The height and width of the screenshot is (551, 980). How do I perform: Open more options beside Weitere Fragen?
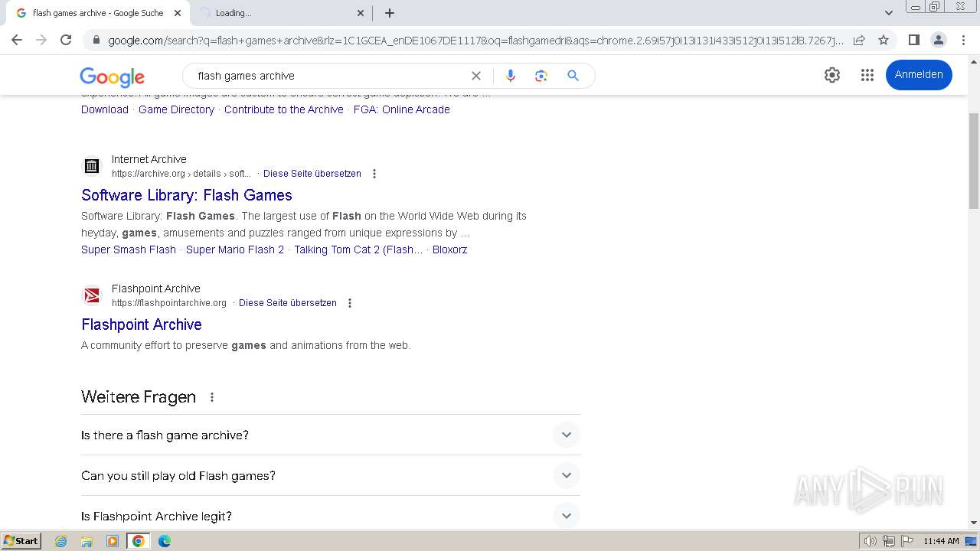(212, 397)
